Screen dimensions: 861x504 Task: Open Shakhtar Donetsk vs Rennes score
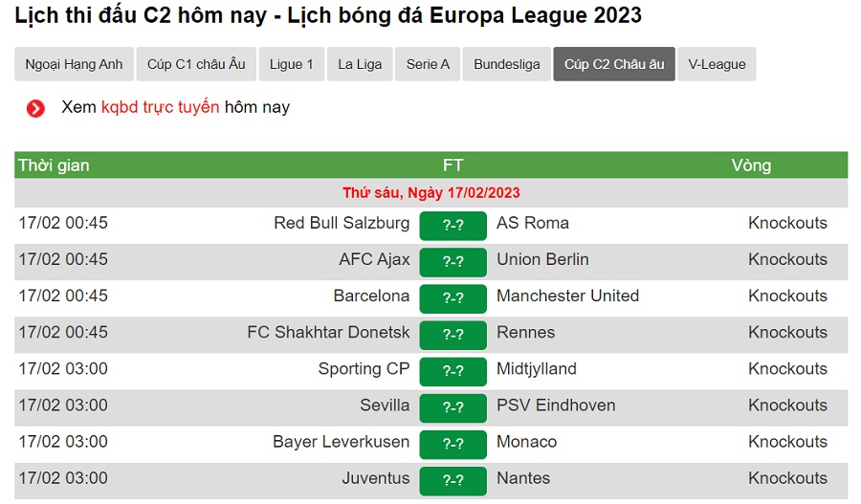tap(453, 334)
